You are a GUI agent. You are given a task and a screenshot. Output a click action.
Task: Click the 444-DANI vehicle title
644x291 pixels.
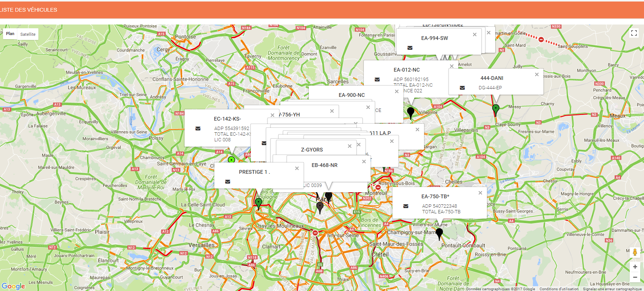(x=492, y=78)
